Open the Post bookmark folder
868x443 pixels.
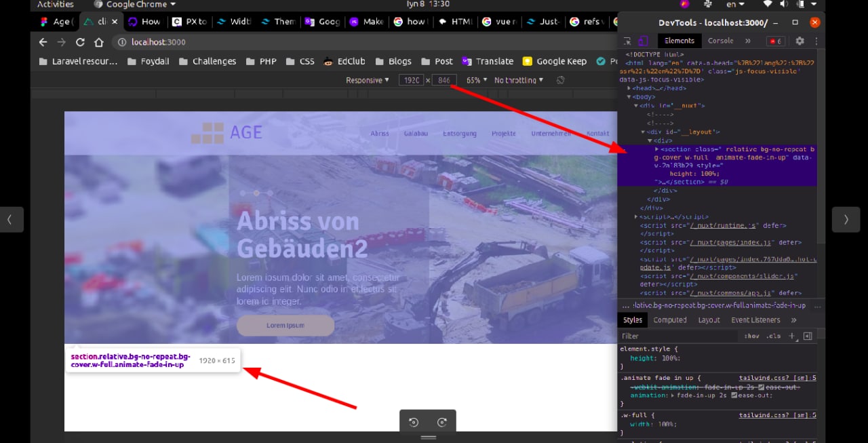(x=437, y=61)
